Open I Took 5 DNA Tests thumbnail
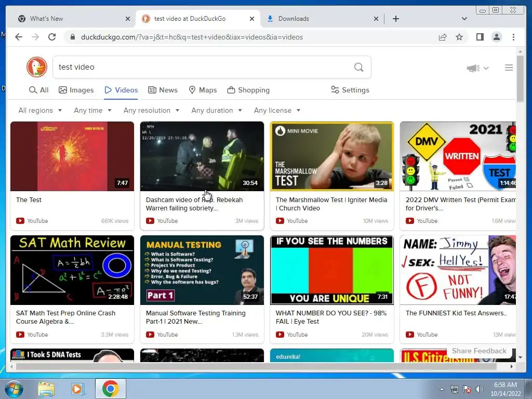 click(x=72, y=355)
